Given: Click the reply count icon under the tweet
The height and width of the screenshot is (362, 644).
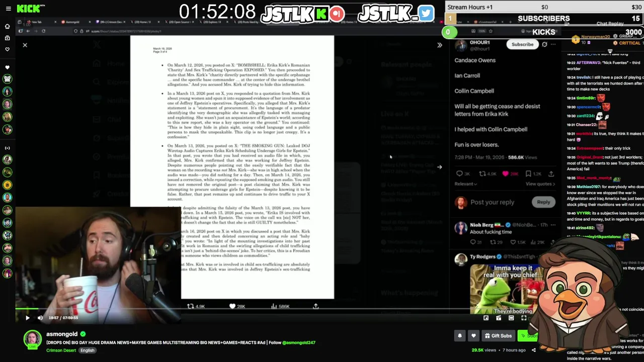Looking at the screenshot, I should 459,174.
